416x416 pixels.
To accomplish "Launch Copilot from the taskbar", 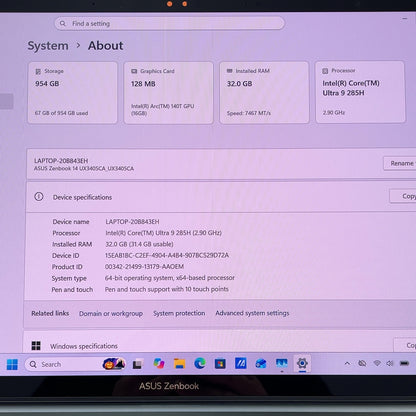I will click(x=159, y=364).
